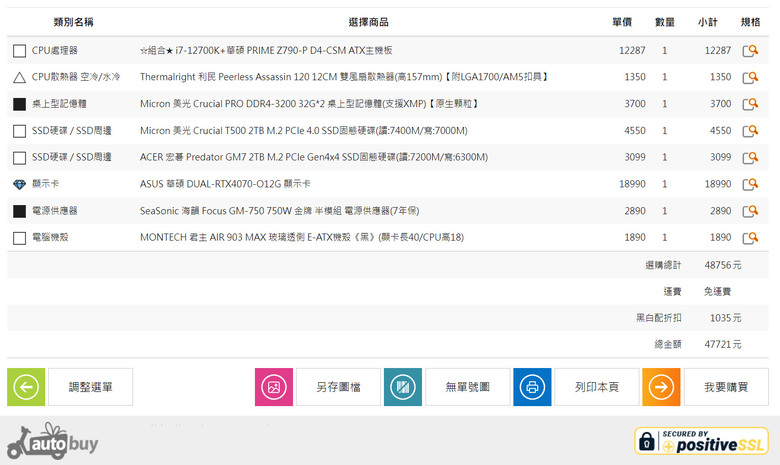Click the white square marker beside CPU處理器
The width and height of the screenshot is (780, 465).
(19, 51)
